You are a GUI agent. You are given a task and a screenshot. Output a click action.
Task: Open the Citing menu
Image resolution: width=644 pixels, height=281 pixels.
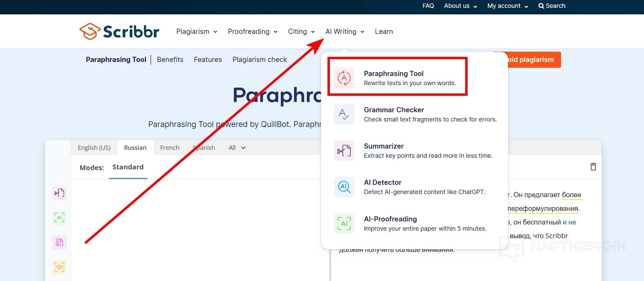pyautogui.click(x=301, y=31)
